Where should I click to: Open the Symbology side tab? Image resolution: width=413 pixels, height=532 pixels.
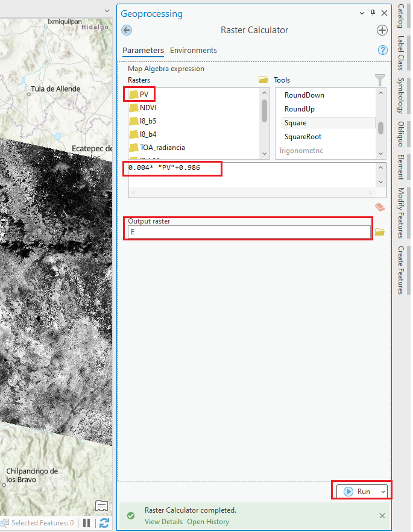coord(400,95)
